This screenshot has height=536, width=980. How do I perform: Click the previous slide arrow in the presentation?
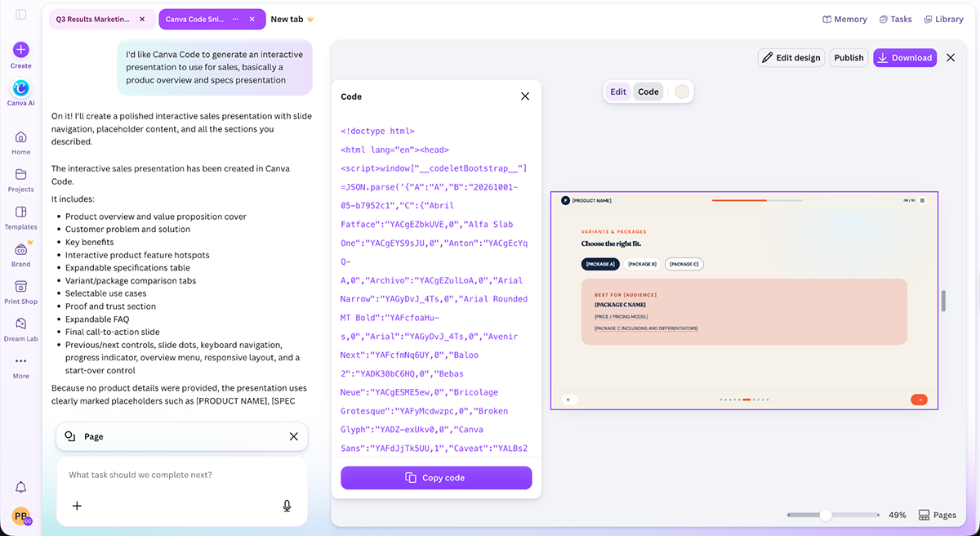coord(569,400)
